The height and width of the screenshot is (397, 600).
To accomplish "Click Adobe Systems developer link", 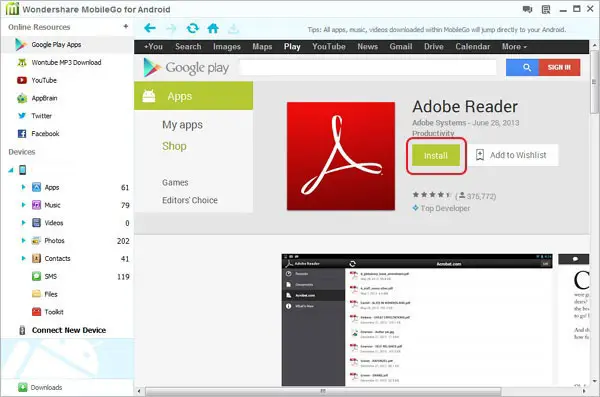I will [x=439, y=123].
